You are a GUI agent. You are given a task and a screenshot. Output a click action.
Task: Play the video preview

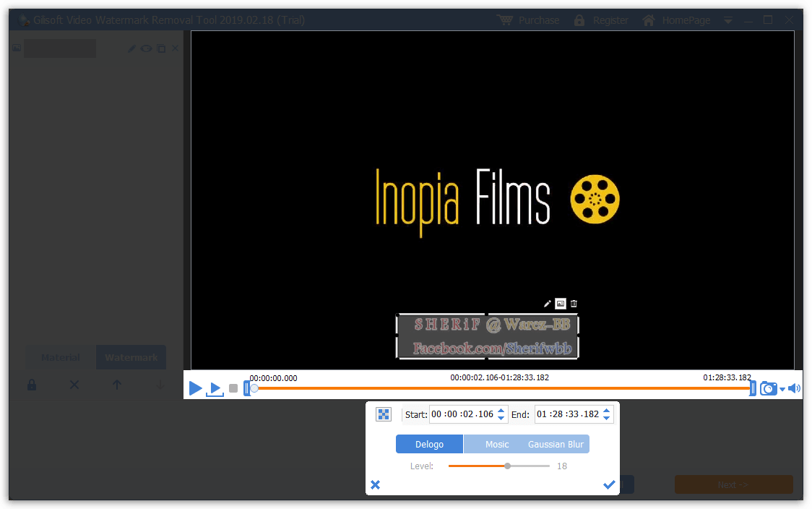coord(195,388)
